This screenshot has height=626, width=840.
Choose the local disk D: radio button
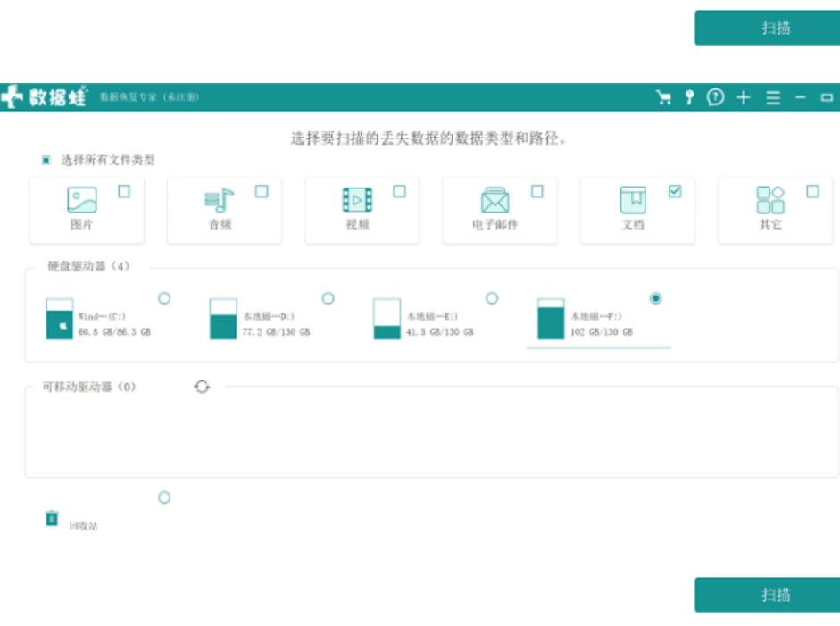328,298
